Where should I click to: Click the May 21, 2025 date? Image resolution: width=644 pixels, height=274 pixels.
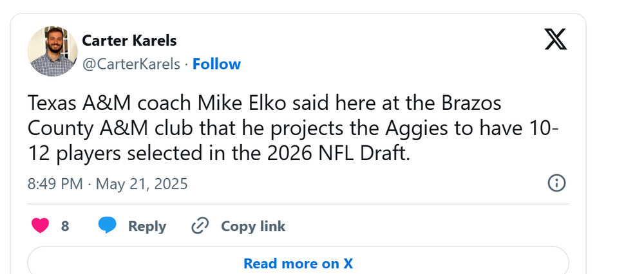pyautogui.click(x=142, y=184)
